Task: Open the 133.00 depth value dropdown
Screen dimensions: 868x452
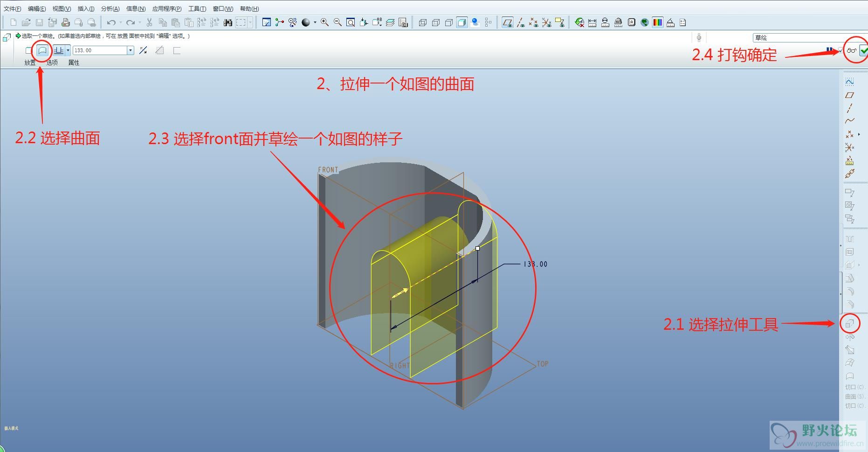Action: (131, 50)
